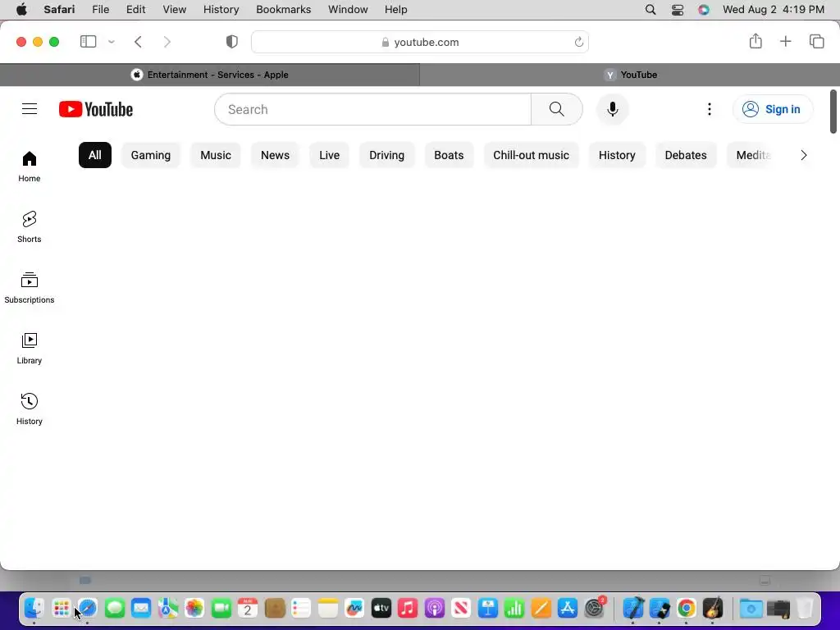Click the YouTube logo
Viewport: 840px width, 630px height.
point(96,109)
